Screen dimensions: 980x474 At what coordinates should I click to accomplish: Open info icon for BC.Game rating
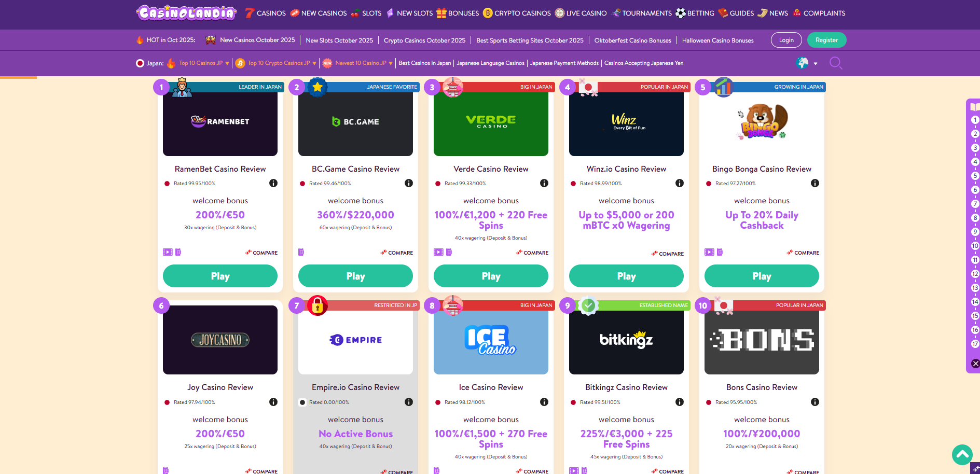click(409, 183)
